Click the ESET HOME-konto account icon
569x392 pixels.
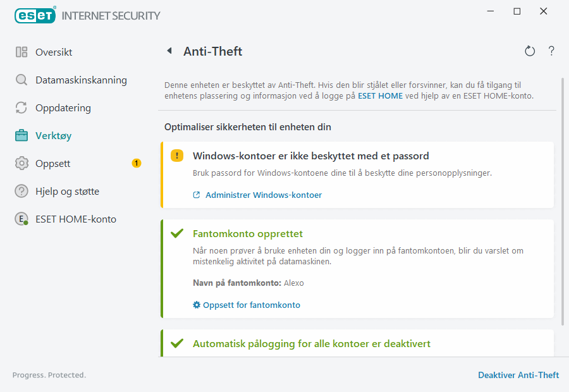[21, 219]
